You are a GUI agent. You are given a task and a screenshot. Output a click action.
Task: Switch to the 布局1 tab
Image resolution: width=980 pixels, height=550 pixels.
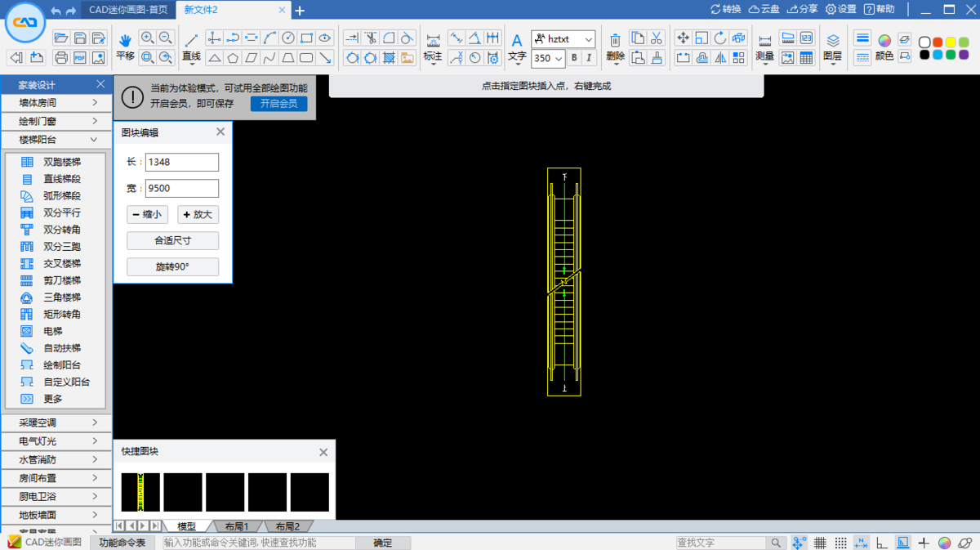click(x=237, y=526)
